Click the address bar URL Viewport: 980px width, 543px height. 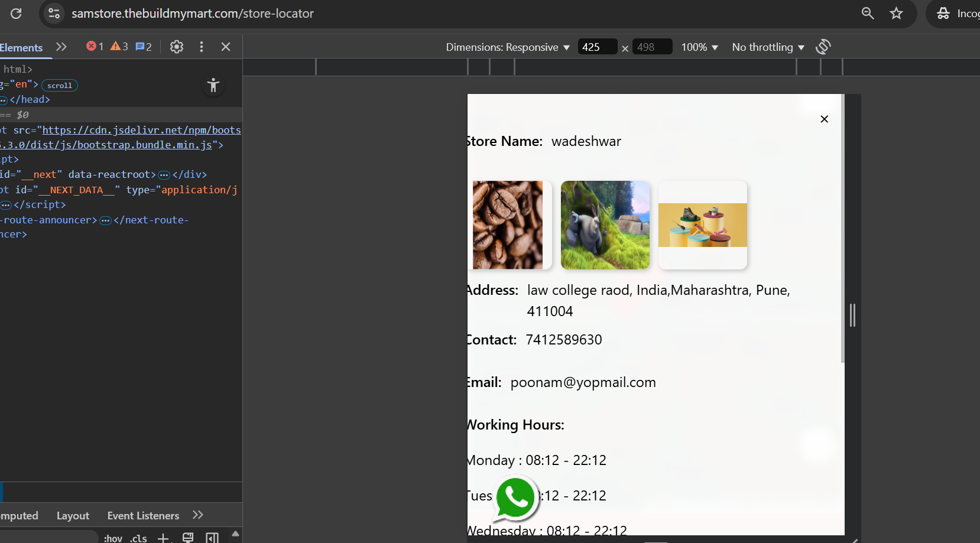click(193, 13)
